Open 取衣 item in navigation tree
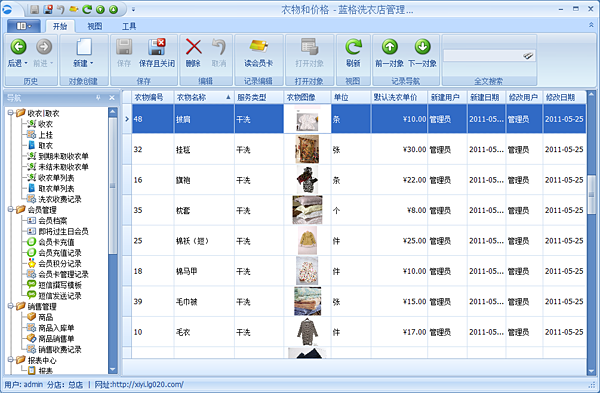The height and width of the screenshot is (393, 600). click(x=45, y=145)
